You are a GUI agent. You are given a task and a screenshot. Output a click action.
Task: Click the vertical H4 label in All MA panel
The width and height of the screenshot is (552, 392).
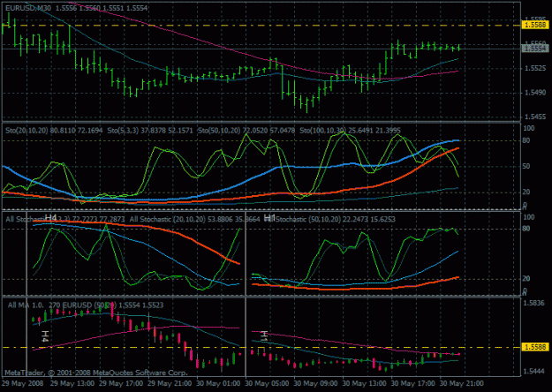coord(45,336)
